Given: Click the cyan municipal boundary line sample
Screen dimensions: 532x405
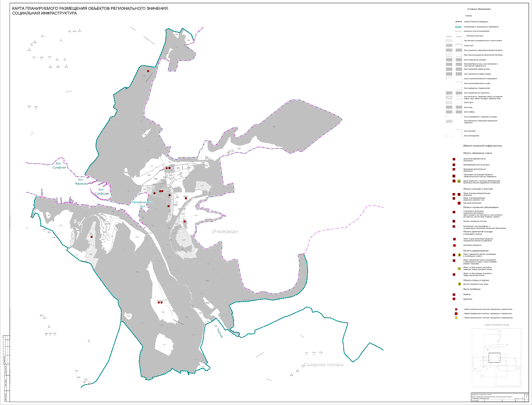Looking at the screenshot, I should tap(458, 27).
